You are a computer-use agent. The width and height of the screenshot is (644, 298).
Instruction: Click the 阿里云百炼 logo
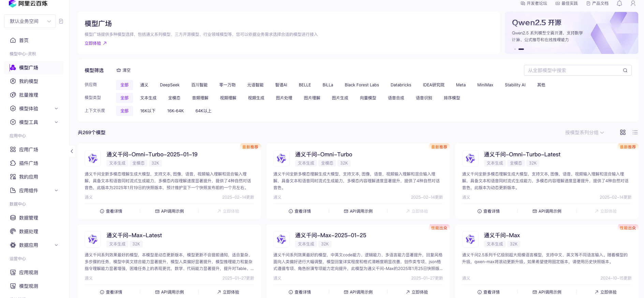pos(28,3)
